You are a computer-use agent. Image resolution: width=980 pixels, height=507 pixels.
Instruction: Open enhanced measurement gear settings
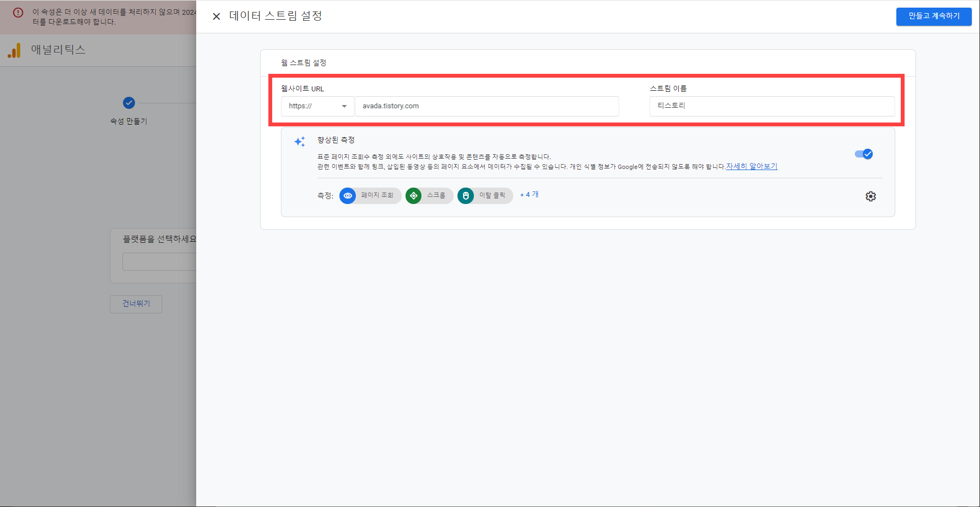point(871,196)
